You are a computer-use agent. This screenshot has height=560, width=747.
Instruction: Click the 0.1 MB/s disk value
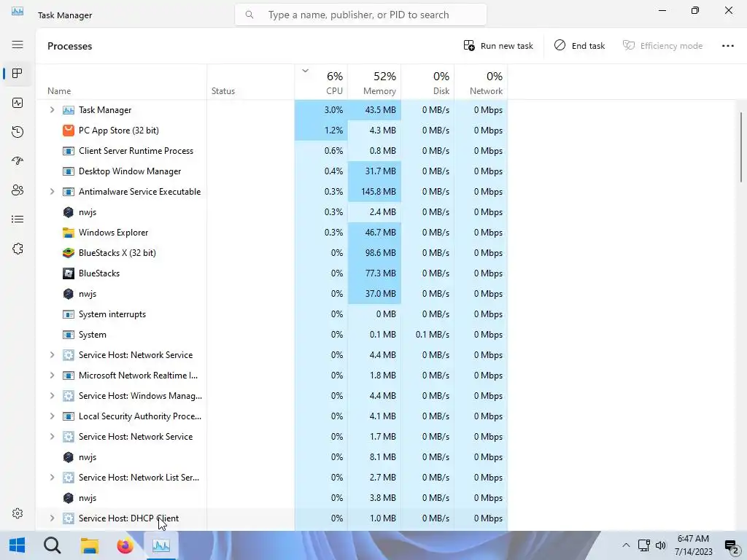pos(432,335)
